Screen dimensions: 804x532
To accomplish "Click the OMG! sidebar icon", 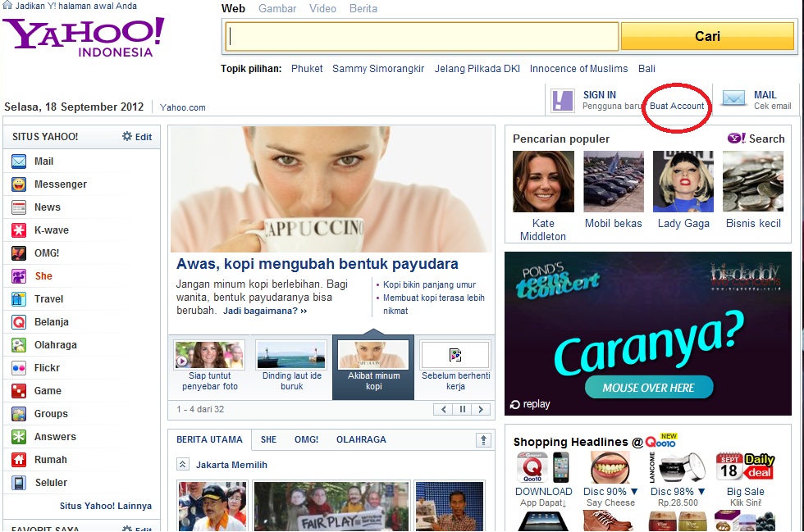I will pos(19,253).
